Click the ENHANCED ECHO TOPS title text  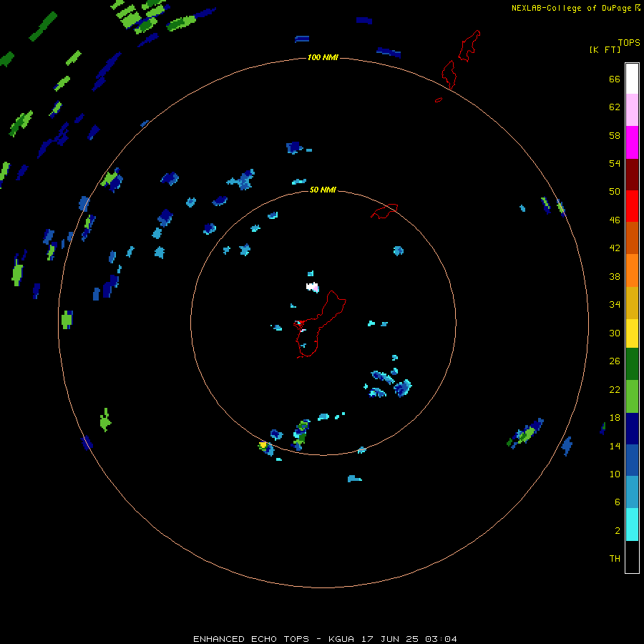point(251,639)
